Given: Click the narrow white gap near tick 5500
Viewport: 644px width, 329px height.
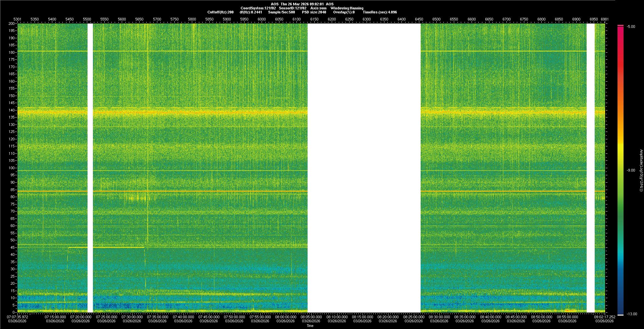Looking at the screenshot, I should point(90,168).
